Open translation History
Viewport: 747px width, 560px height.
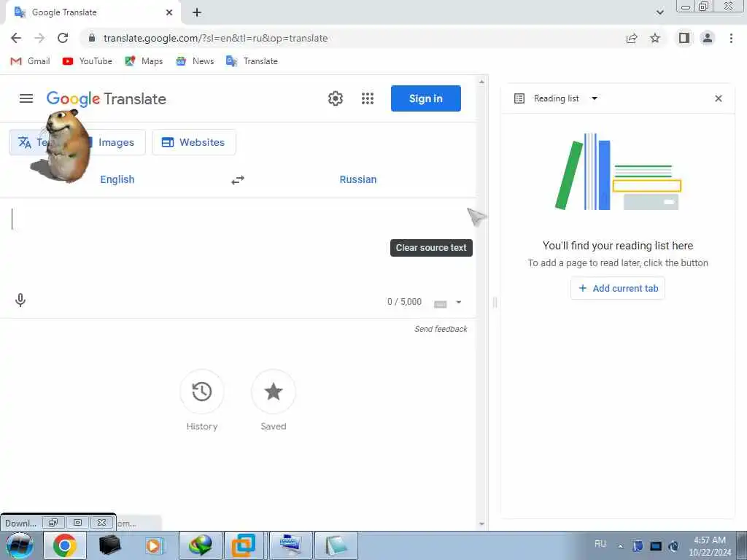click(202, 392)
